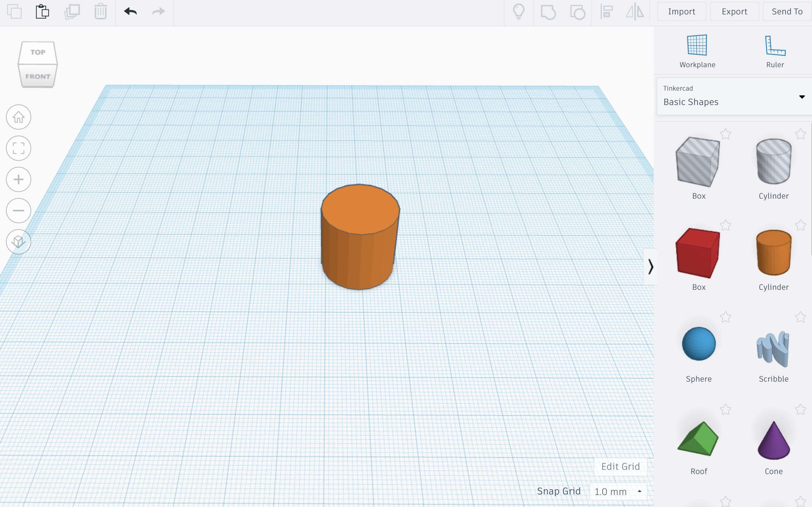Viewport: 812px width, 507px height.
Task: Click the Copy icon in the toolbar
Action: click(x=14, y=12)
